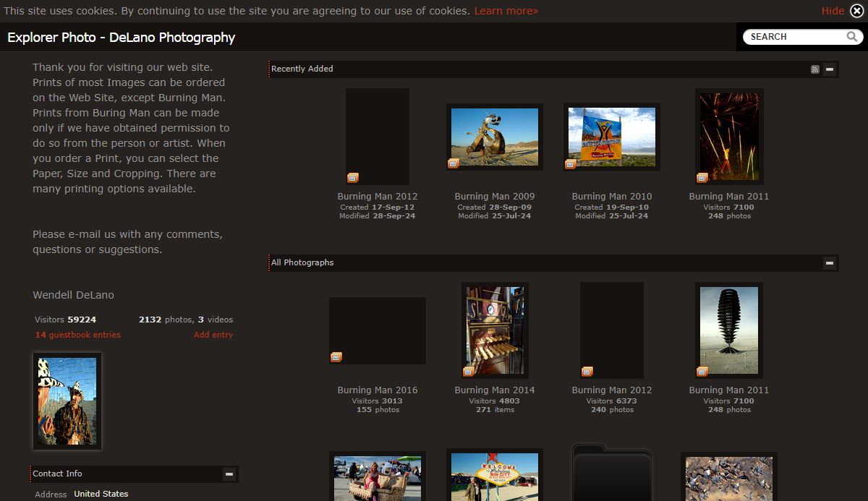The width and height of the screenshot is (868, 501).
Task: Click the Hide link in the cookie bar
Action: tap(833, 11)
